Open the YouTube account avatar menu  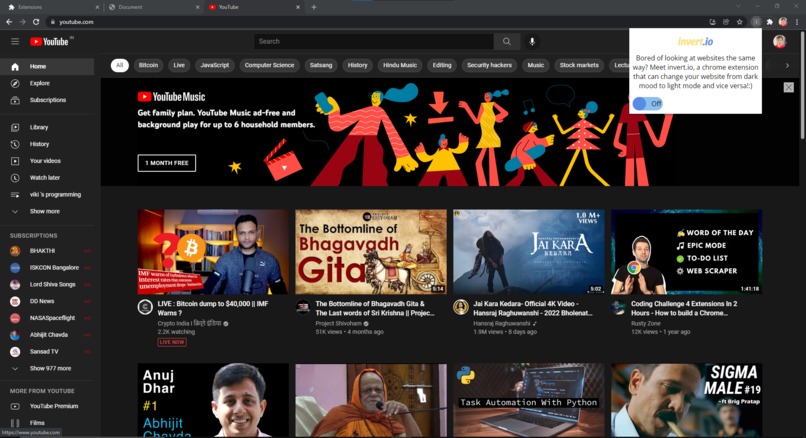779,41
